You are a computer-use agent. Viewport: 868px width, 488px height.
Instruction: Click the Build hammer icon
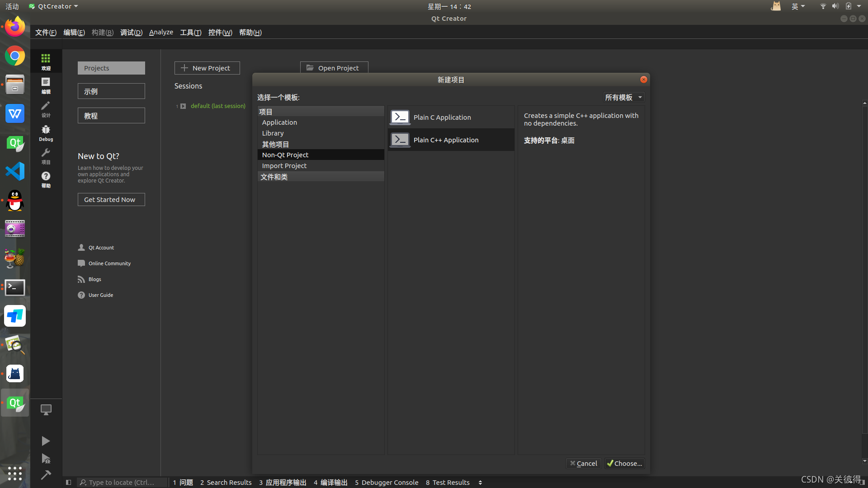pyautogui.click(x=46, y=475)
